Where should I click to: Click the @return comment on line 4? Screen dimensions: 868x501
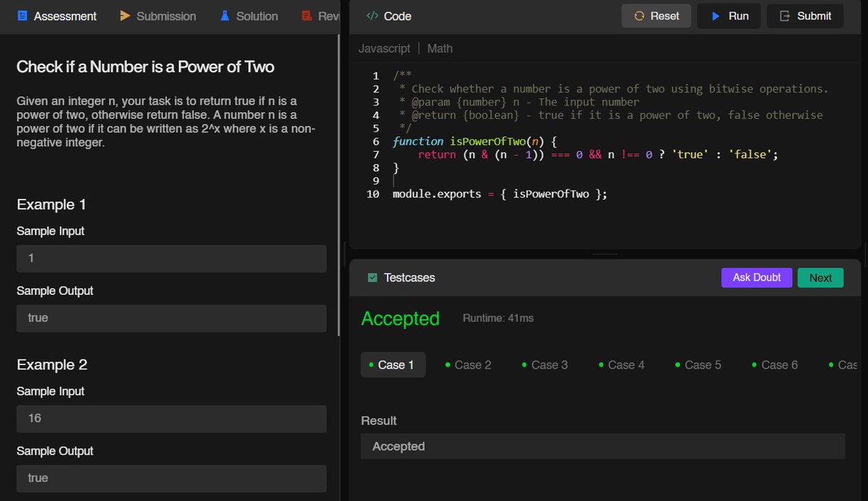[611, 115]
